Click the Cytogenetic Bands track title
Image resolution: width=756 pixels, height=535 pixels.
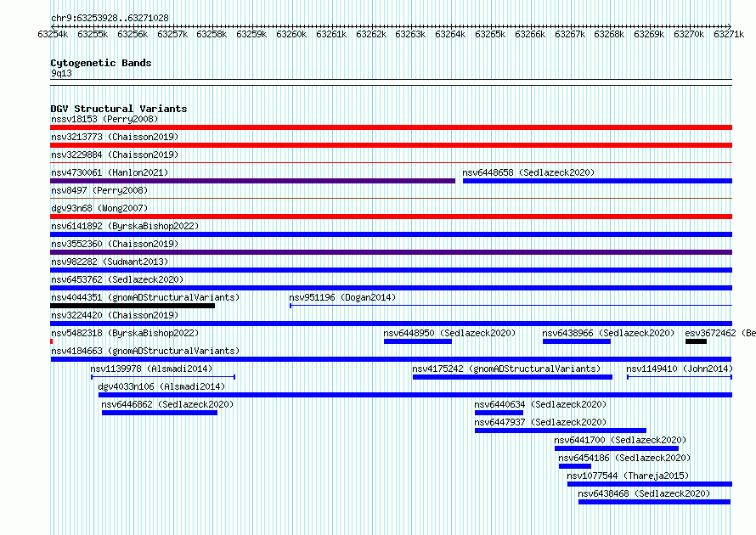click(101, 63)
